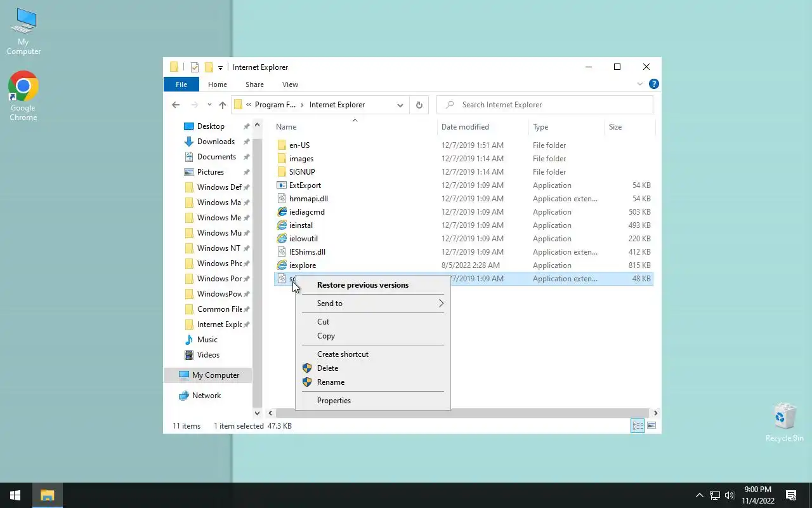This screenshot has width=812, height=508.
Task: Click navigation pane scrollbar down arrow
Action: point(257,413)
